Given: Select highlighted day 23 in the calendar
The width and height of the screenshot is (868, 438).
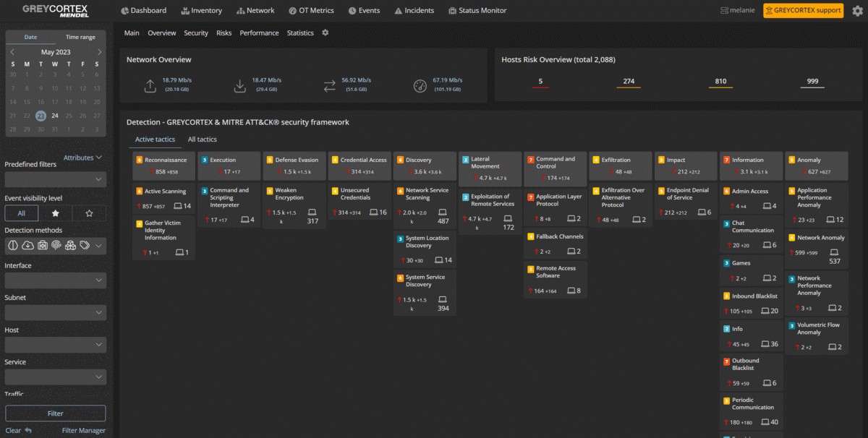Looking at the screenshot, I should tap(41, 116).
